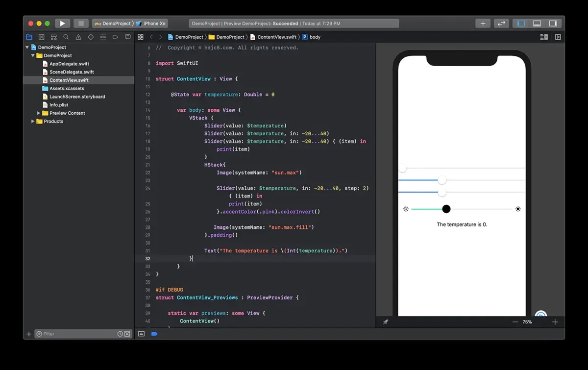588x370 pixels.
Task: Click the blue breakpoint activation icon
Action: point(154,334)
